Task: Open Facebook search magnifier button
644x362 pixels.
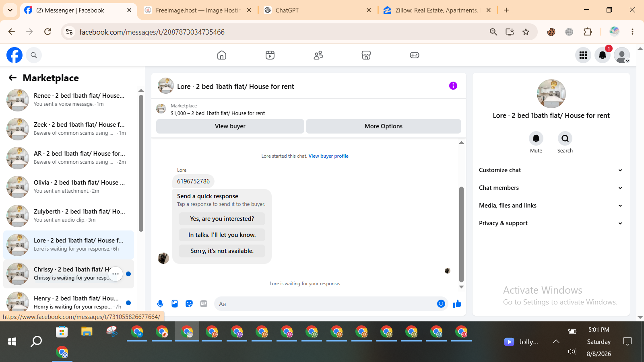Action: (x=34, y=55)
